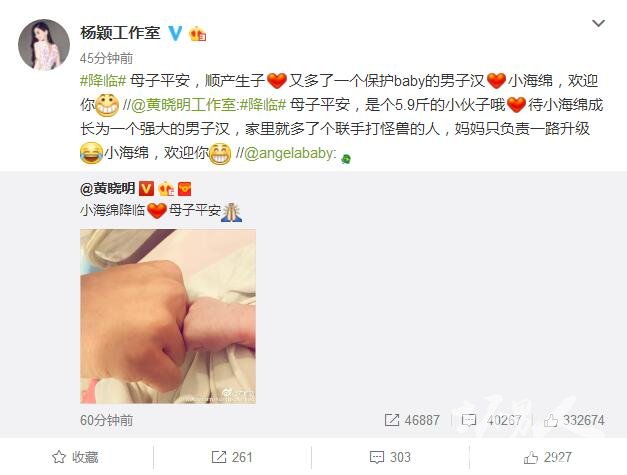Screen dimensions: 627x475
Task: Like the original post with 332674 likes
Action: pos(574,420)
